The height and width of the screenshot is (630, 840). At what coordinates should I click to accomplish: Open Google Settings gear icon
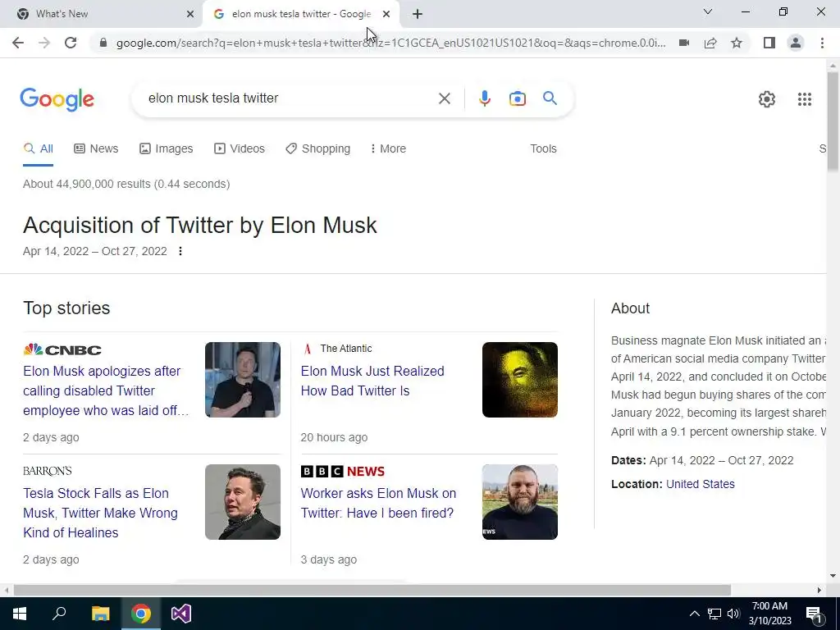(x=767, y=99)
